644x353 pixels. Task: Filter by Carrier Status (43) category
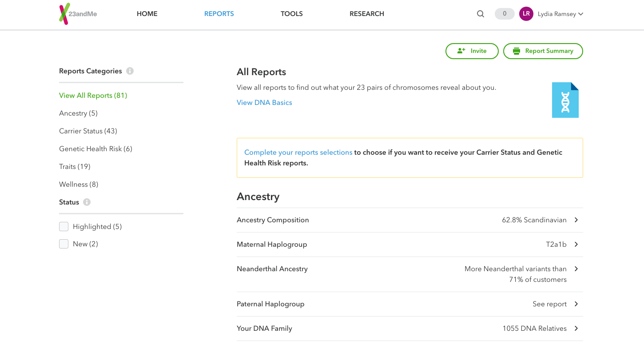pyautogui.click(x=88, y=131)
